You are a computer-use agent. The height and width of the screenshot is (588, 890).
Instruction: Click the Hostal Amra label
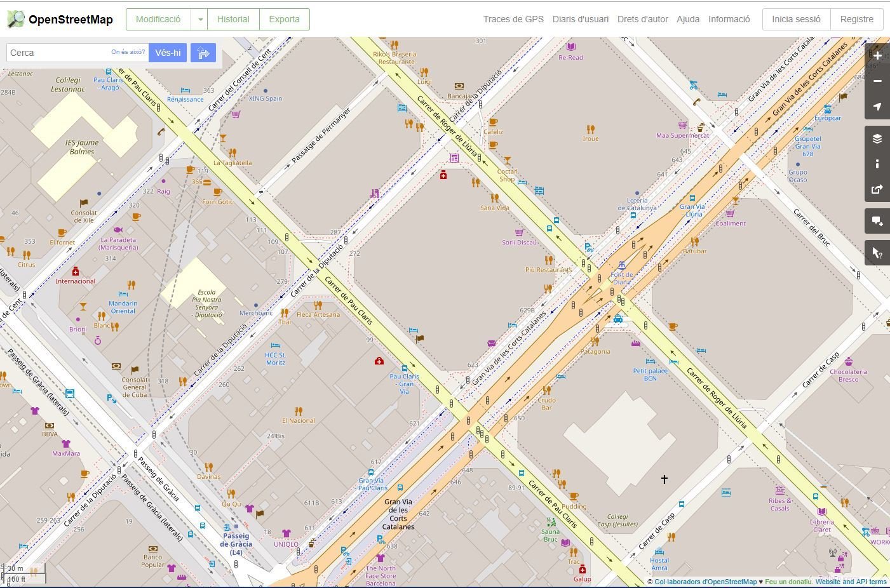[659, 564]
